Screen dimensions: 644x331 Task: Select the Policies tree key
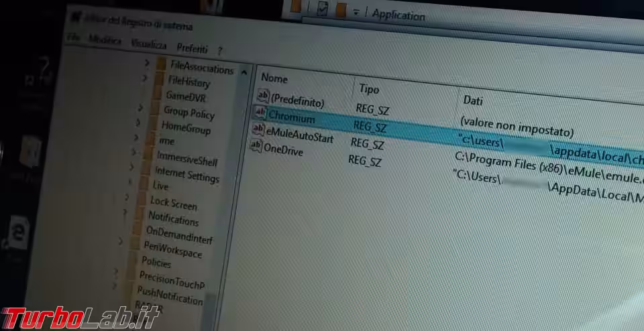tap(156, 261)
